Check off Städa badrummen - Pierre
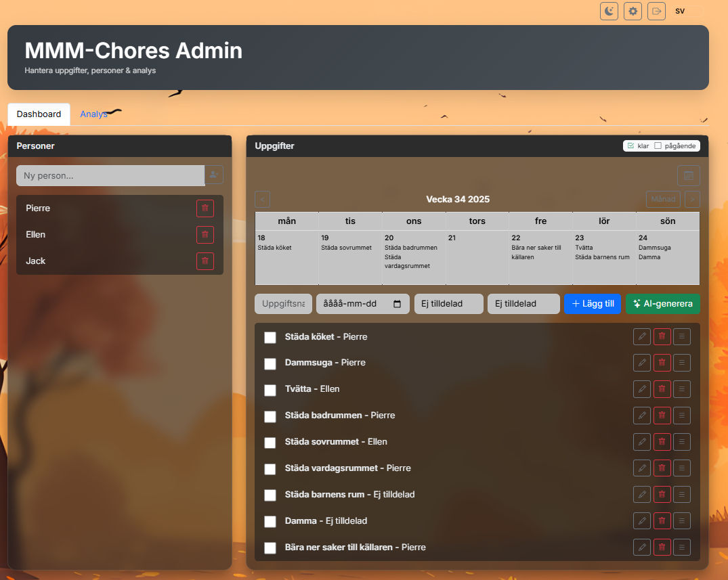Screen dimensions: 728x580 [270, 416]
